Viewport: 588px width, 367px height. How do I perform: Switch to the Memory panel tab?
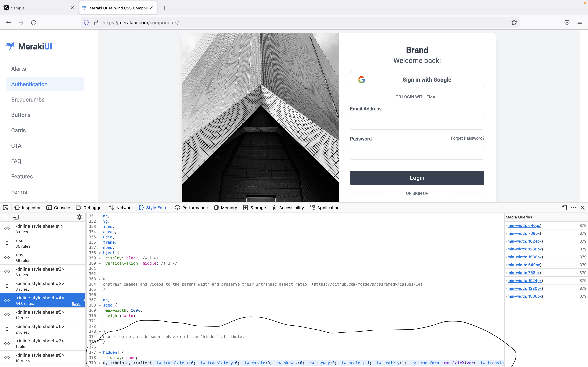[x=225, y=208]
